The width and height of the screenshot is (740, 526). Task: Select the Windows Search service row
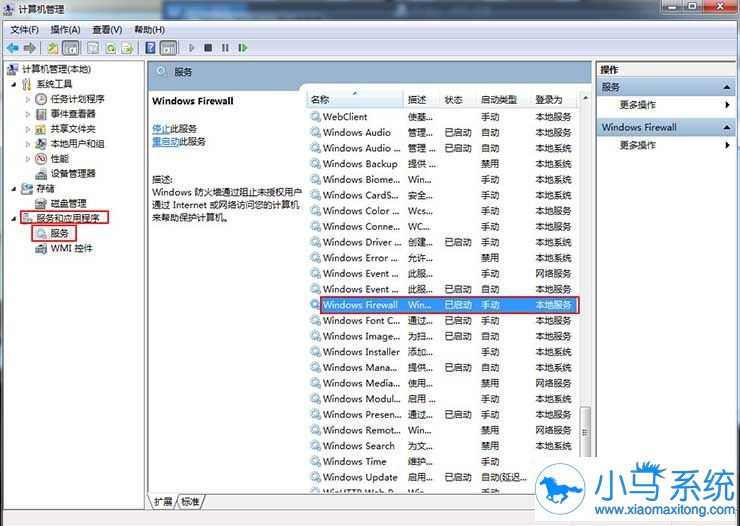(x=443, y=445)
